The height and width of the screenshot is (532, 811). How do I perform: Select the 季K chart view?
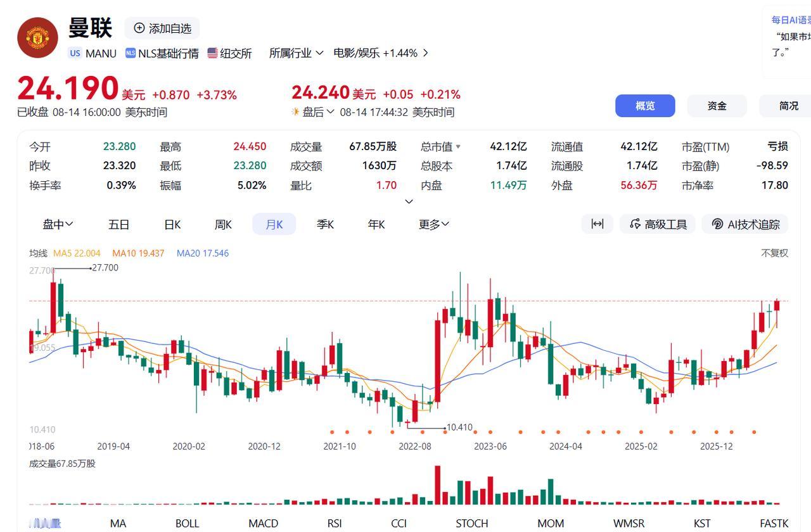point(325,224)
